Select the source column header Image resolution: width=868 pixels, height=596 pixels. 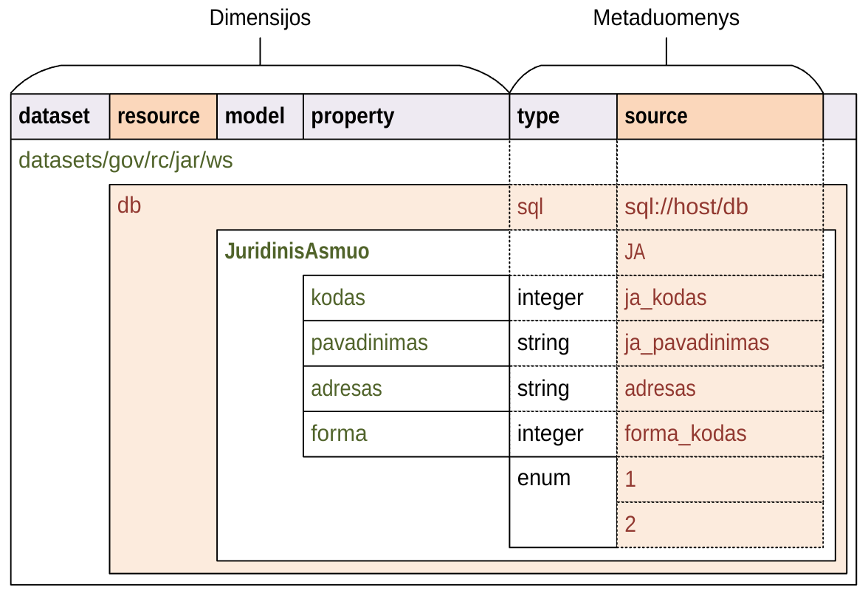coord(656,117)
